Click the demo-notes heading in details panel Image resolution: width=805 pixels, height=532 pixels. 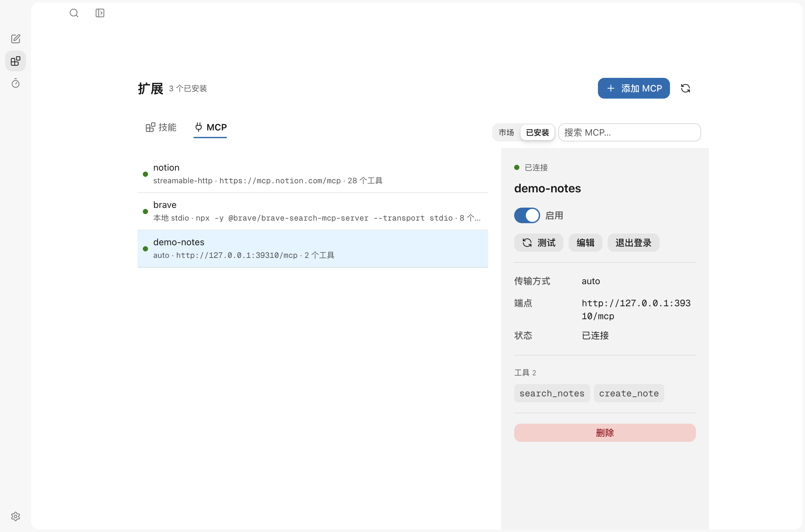click(548, 188)
